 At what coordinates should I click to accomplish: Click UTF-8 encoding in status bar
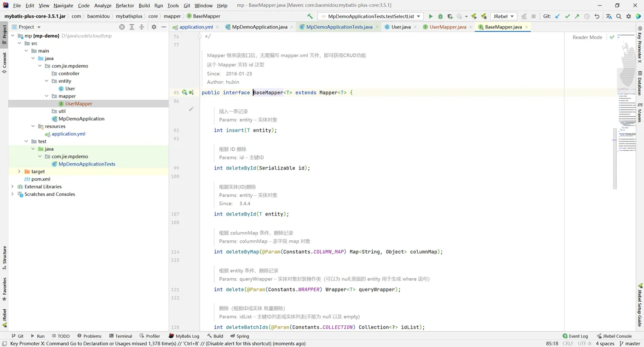tap(584, 343)
